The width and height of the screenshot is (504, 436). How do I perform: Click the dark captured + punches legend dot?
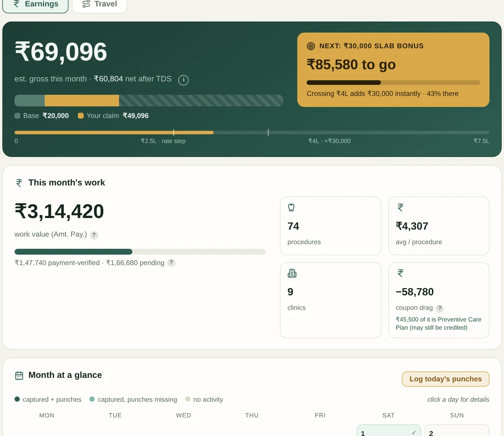(x=17, y=399)
